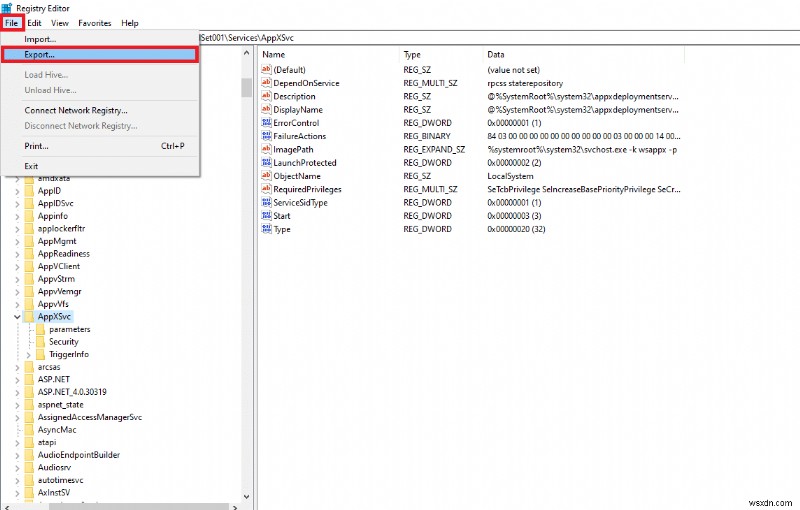
Task: Click the Security subkey folder icon
Action: pos(41,342)
